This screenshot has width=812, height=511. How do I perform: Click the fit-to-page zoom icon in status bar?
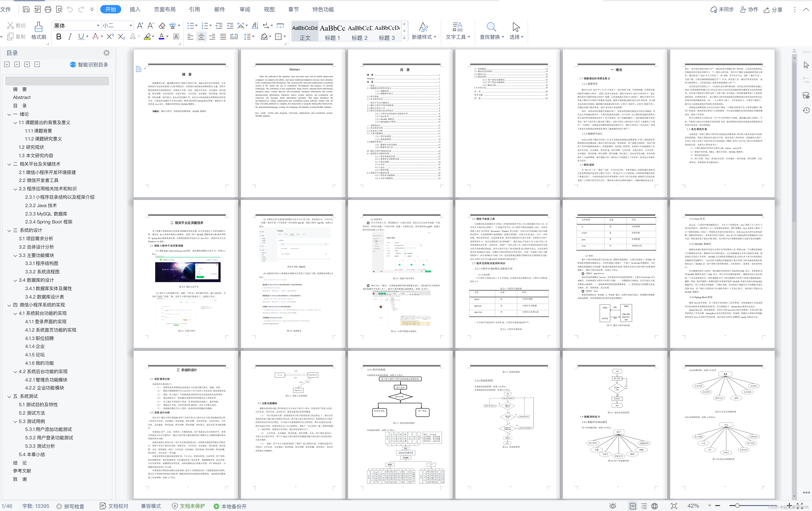674,506
